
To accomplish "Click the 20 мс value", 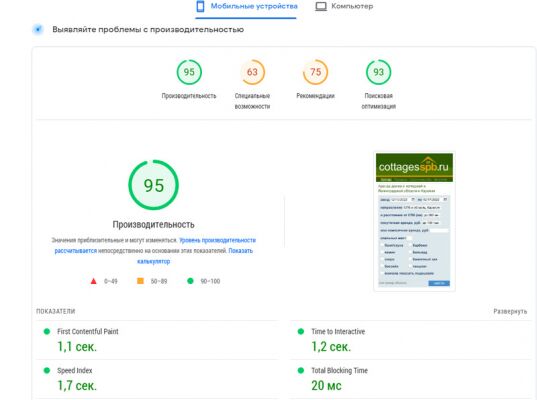I will point(326,386).
